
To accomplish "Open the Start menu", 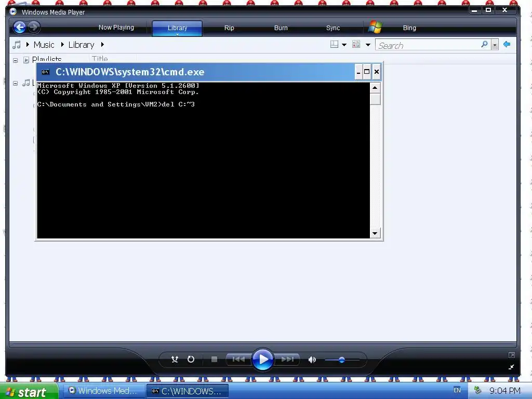I will pos(29,392).
